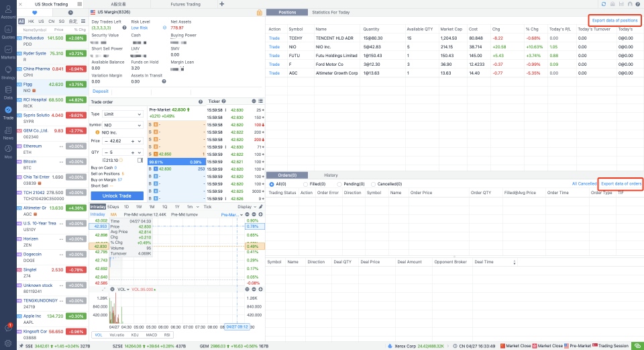Image resolution: width=644 pixels, height=350 pixels.
Task: Click the Unlock Trade button
Action: tap(117, 195)
